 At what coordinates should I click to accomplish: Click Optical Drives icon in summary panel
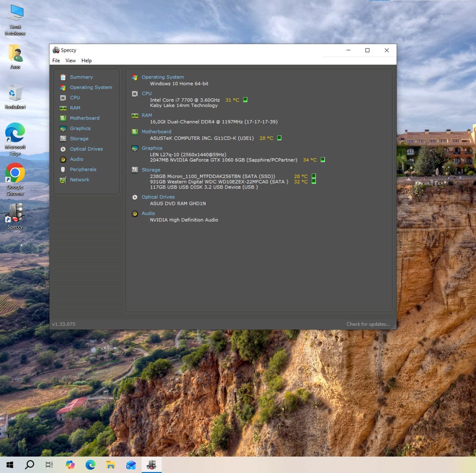[135, 197]
